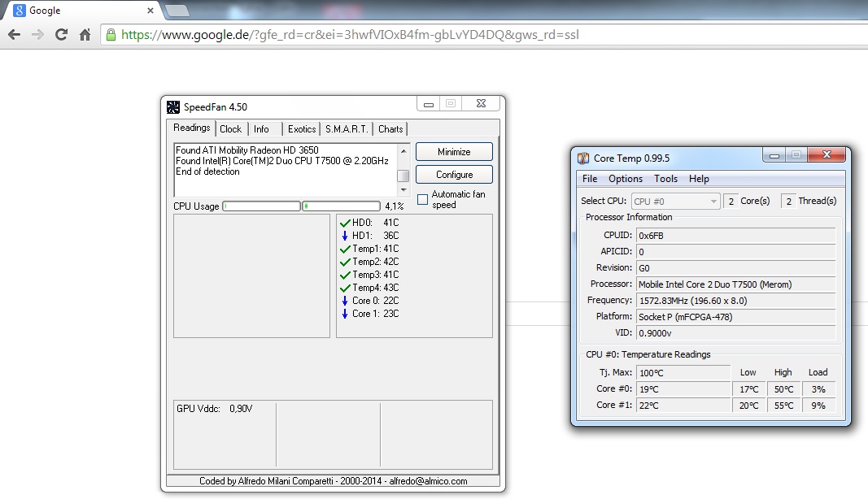Click the Frequency 1572.83MHz field
Screen dimensions: 868x499
point(735,301)
